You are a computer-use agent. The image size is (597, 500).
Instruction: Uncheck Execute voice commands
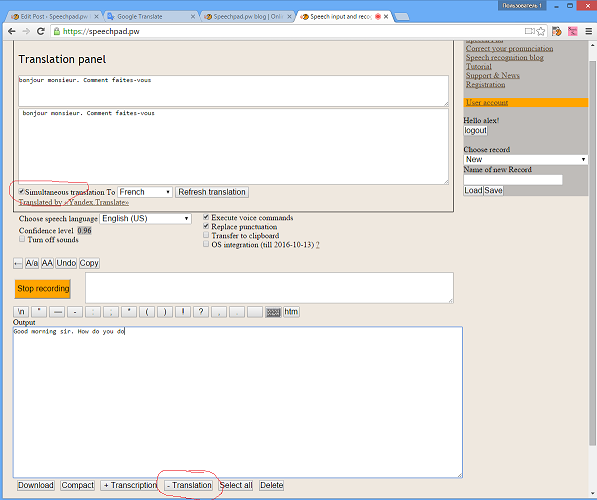206,217
